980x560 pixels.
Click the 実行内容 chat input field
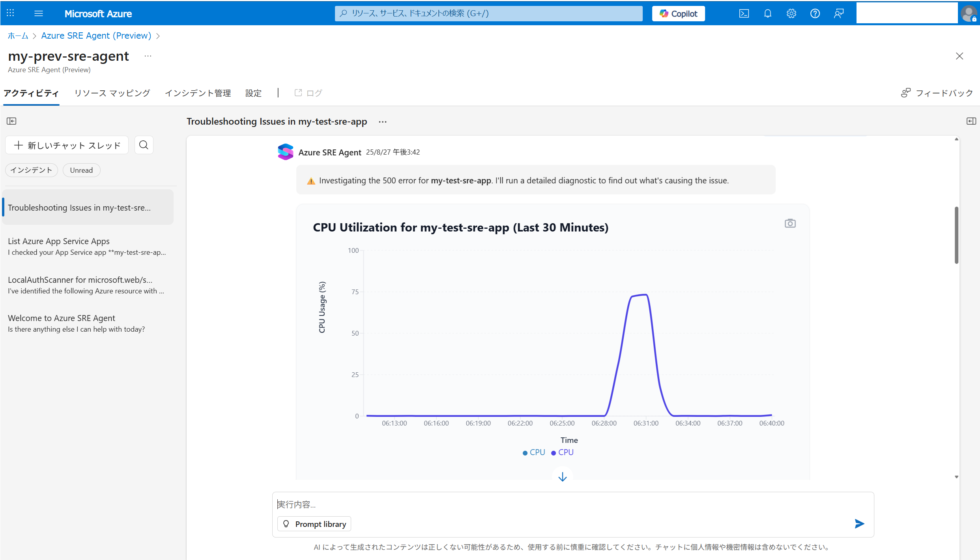coord(573,504)
